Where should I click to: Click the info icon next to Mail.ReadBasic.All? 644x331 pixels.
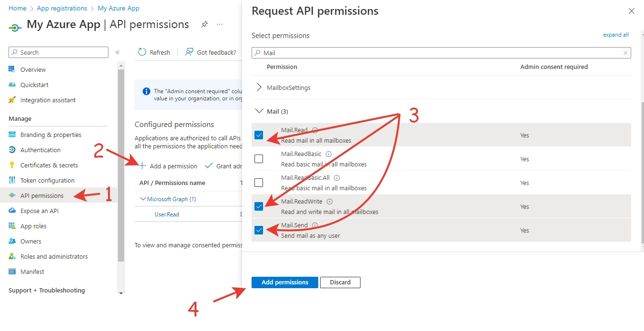tap(337, 178)
